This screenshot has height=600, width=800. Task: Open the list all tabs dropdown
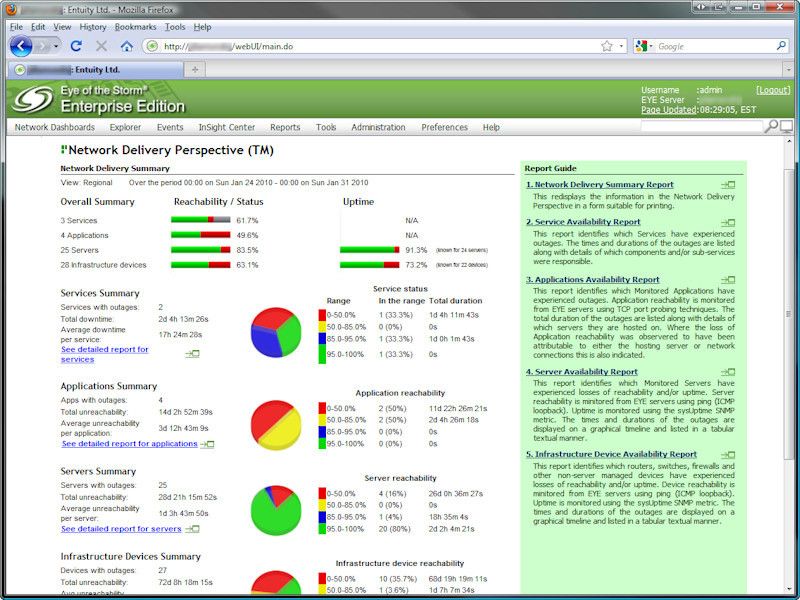coord(785,69)
